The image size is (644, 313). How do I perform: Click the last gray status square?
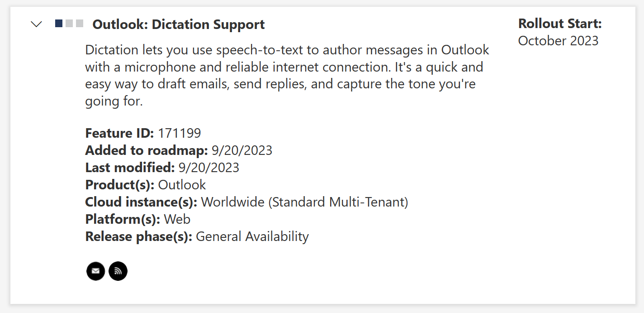[80, 24]
